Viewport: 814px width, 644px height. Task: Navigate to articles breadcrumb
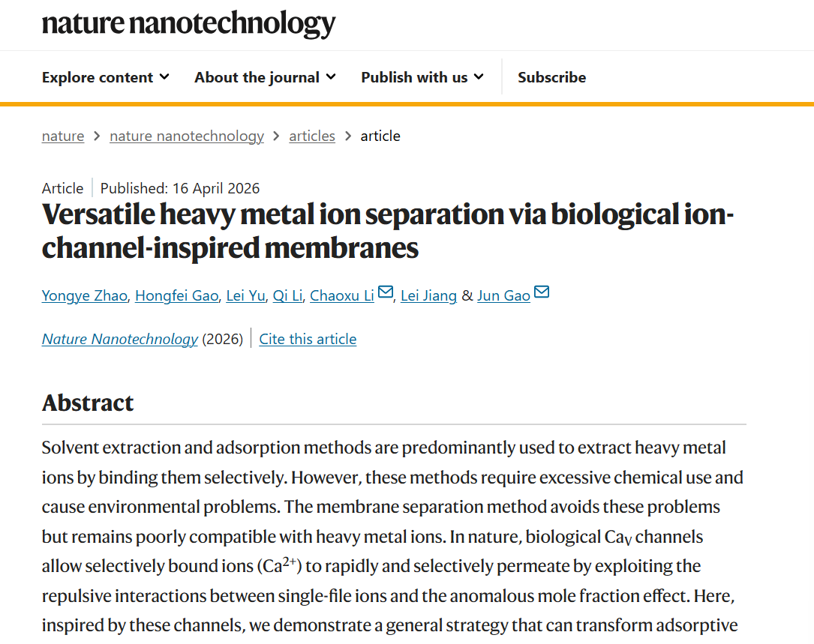tap(312, 136)
